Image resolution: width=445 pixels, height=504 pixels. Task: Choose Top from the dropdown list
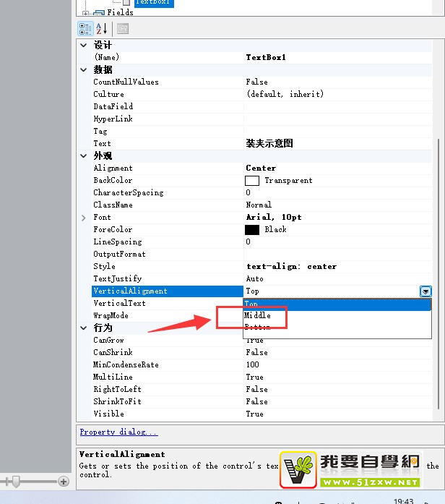(251, 304)
